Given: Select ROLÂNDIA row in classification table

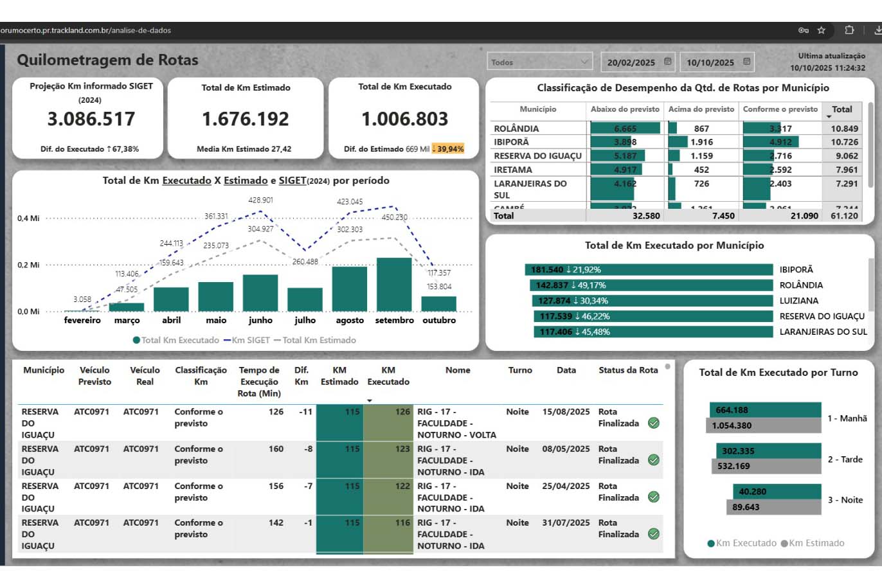Looking at the screenshot, I should [x=516, y=129].
